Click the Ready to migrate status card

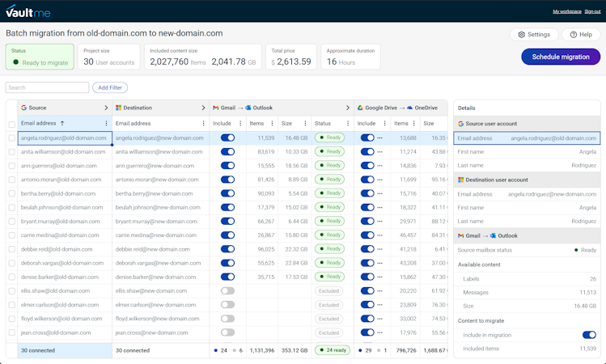40,57
